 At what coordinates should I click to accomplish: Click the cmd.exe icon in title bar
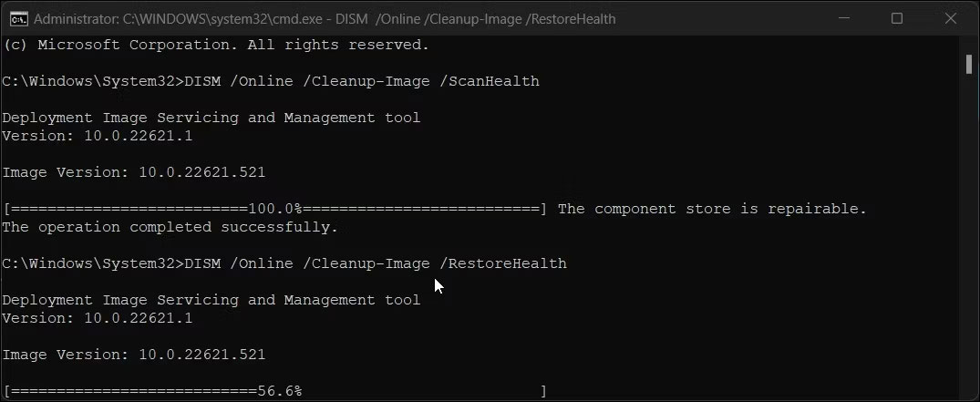[19, 18]
